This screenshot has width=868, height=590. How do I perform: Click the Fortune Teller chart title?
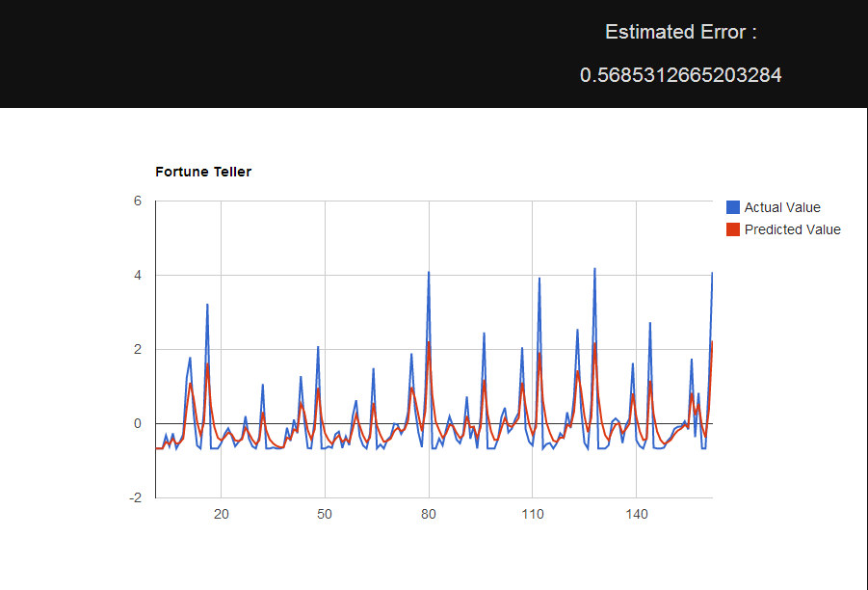coord(202,172)
